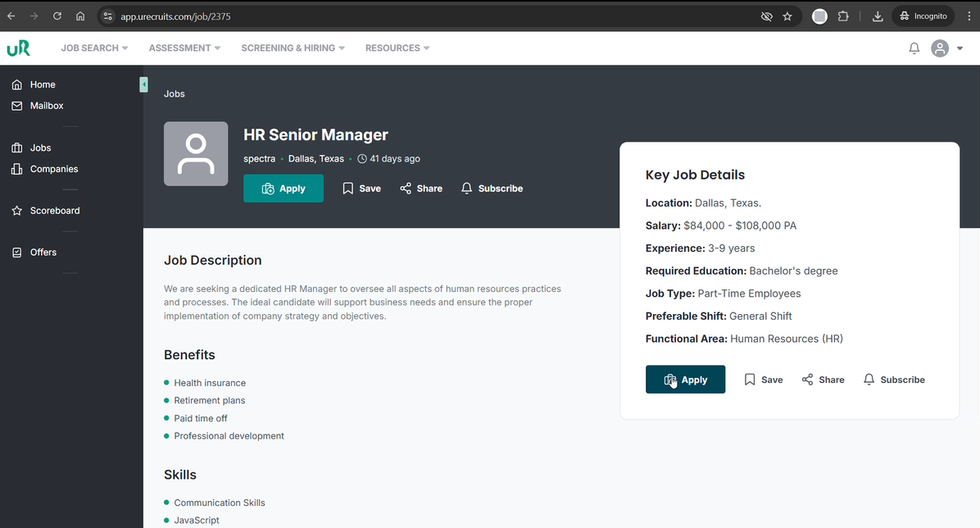980x528 pixels.
Task: Expand the Assessment dropdown menu
Action: [184, 48]
